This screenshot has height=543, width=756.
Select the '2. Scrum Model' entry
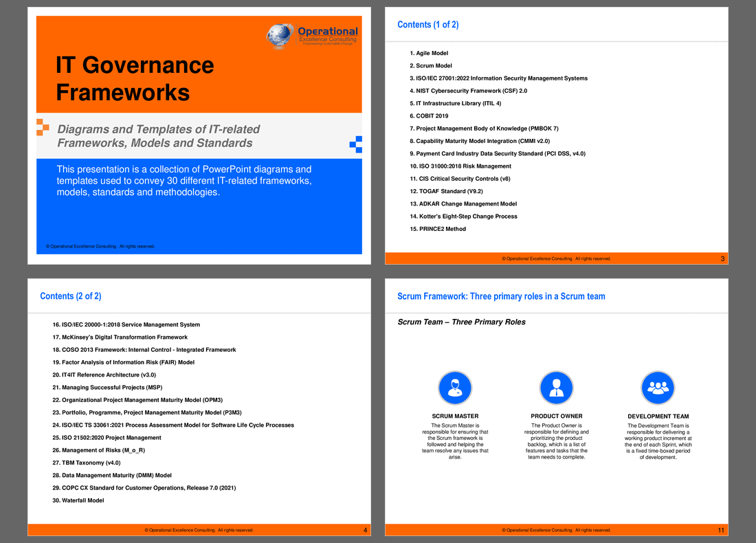(x=430, y=65)
